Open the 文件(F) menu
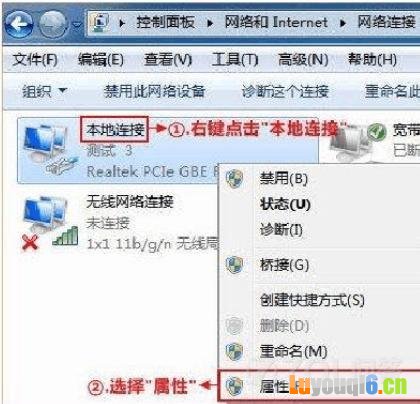The height and width of the screenshot is (404, 420). 35,60
